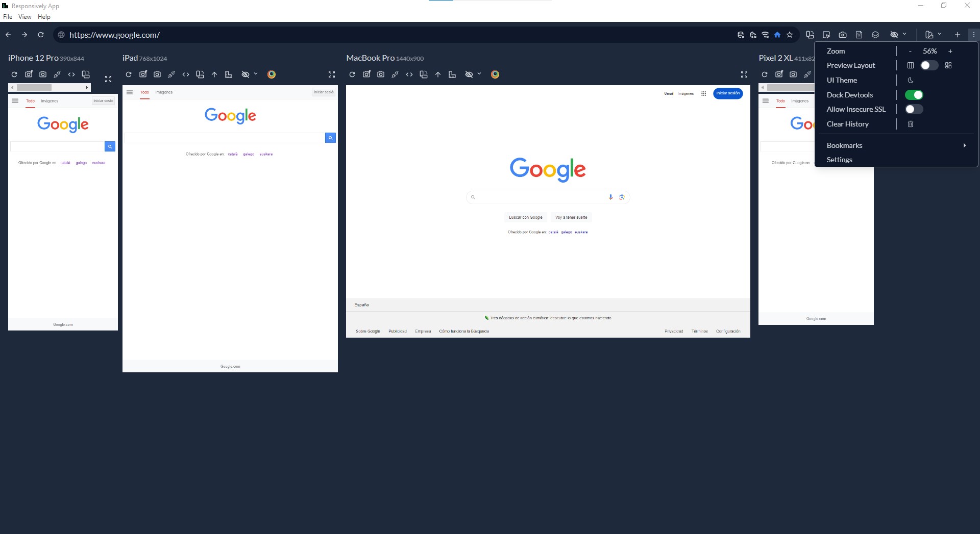Click the home icon in address bar

[777, 35]
